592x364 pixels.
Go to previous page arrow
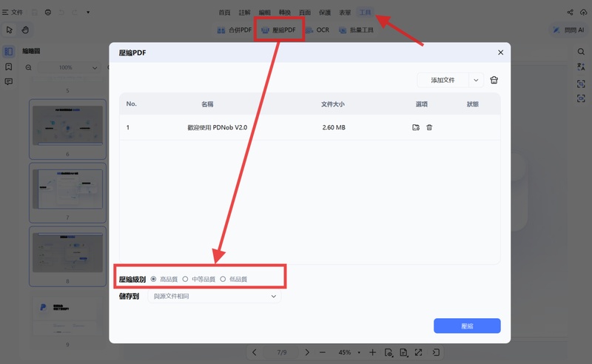coord(255,352)
